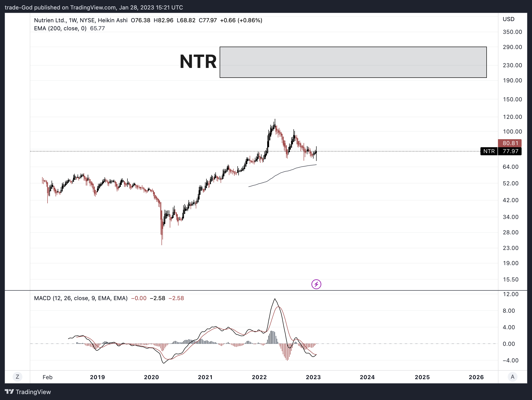Image resolution: width=532 pixels, height=400 pixels.
Task: Click the 19.00 price scale label
Action: click(x=510, y=263)
